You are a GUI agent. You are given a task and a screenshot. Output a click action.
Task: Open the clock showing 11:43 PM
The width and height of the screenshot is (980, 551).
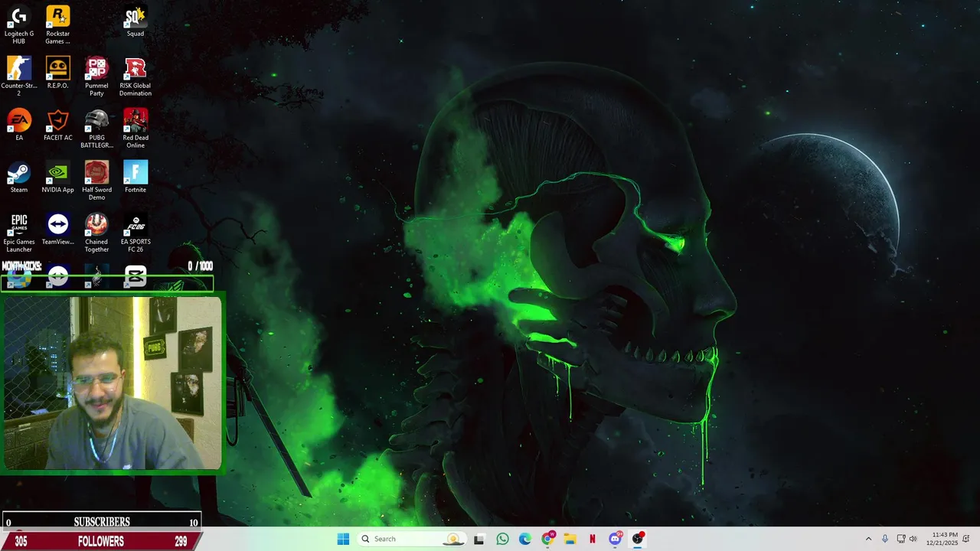(942, 539)
